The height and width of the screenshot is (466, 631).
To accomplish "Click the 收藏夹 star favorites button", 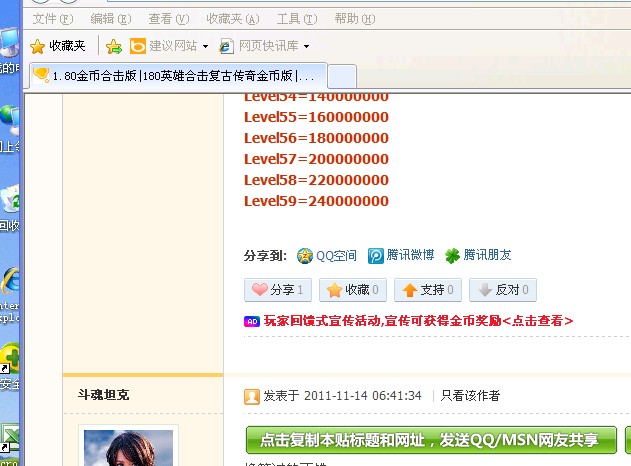I will tap(58, 46).
